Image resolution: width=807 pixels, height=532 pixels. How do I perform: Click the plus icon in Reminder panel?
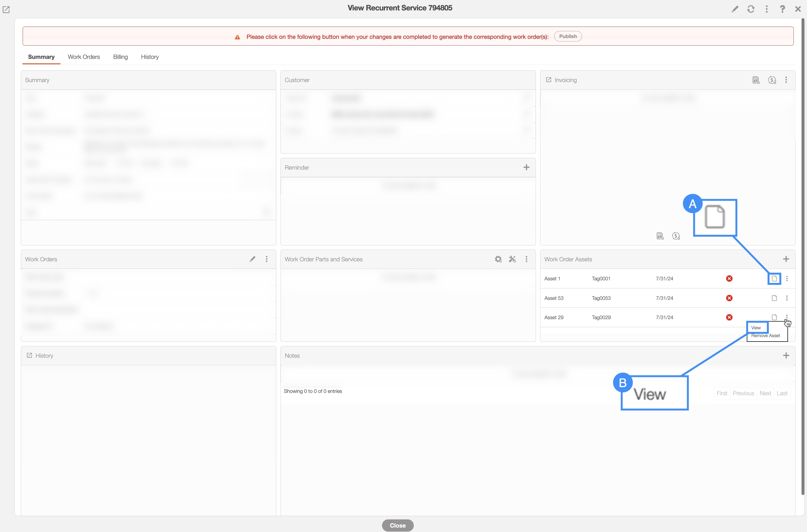526,167
